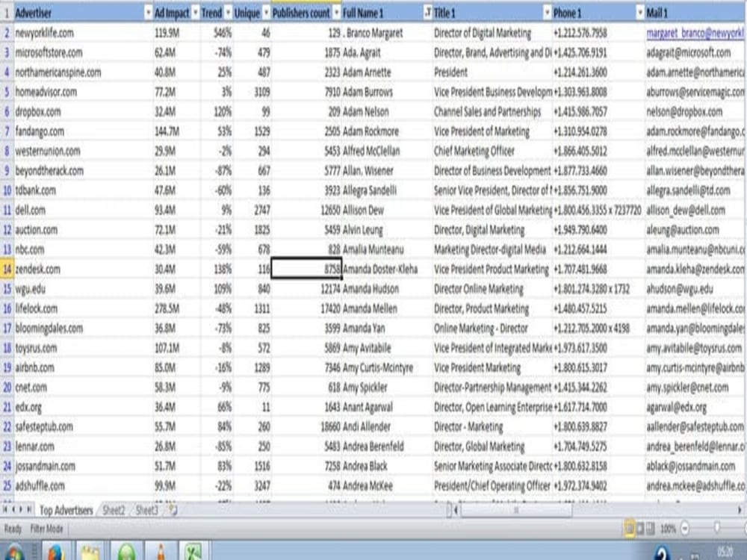
Task: Open the Ad Impact column filter dropdown
Action: pos(195,13)
